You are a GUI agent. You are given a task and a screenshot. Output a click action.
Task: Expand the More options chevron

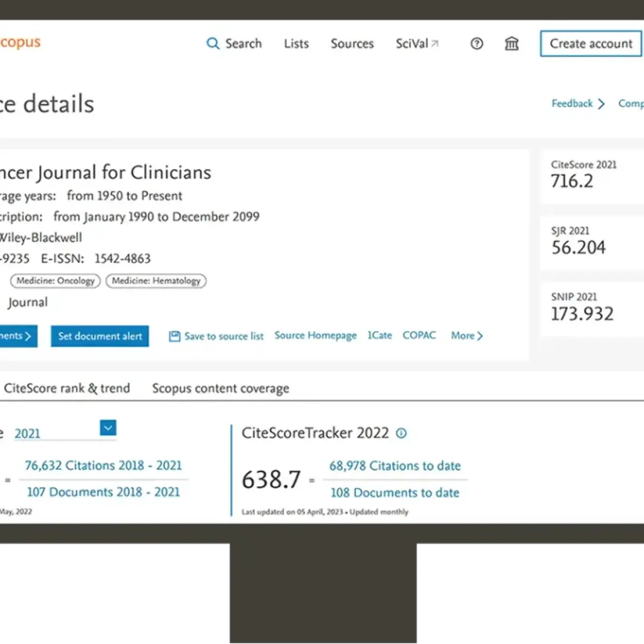coord(480,336)
